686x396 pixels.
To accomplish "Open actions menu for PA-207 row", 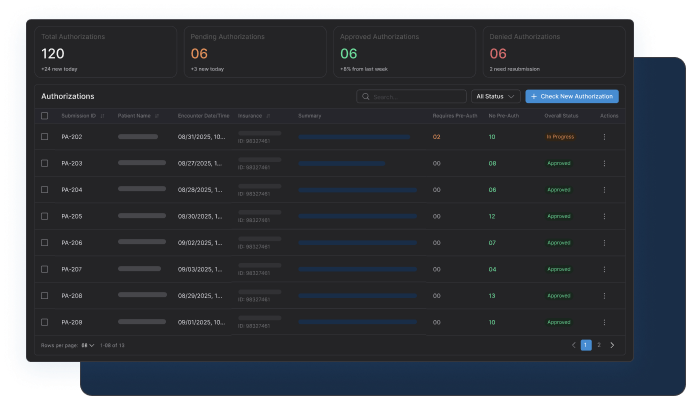I will point(604,269).
